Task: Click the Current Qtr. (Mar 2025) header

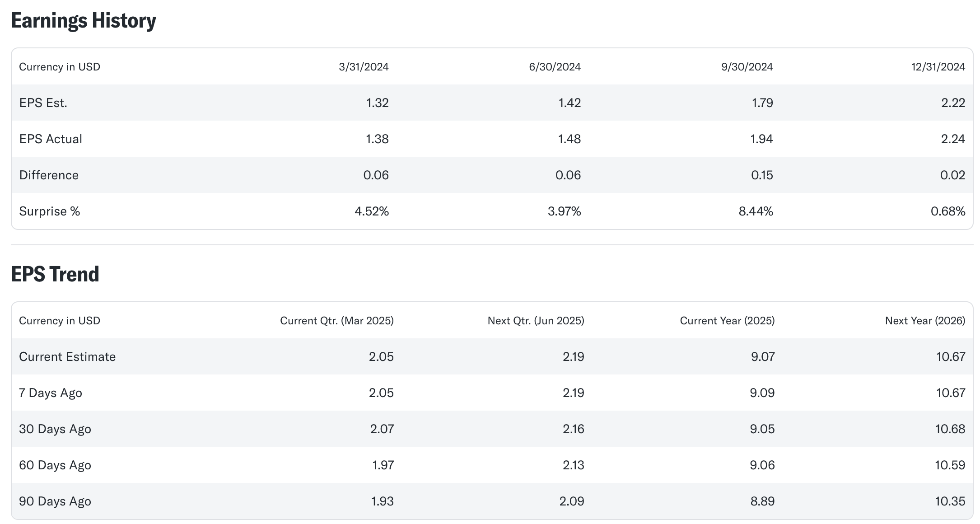Action: tap(336, 321)
